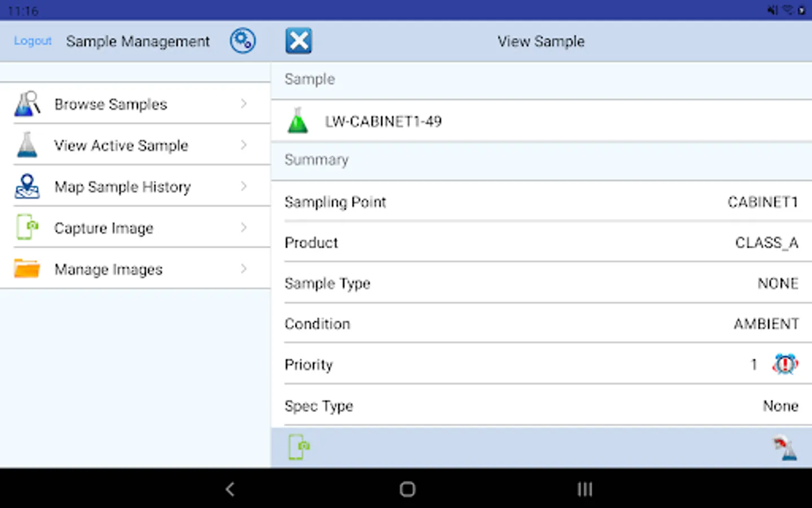The image size is (812, 508).
Task: Expand Map Sample History with its chevron
Action: (x=243, y=186)
